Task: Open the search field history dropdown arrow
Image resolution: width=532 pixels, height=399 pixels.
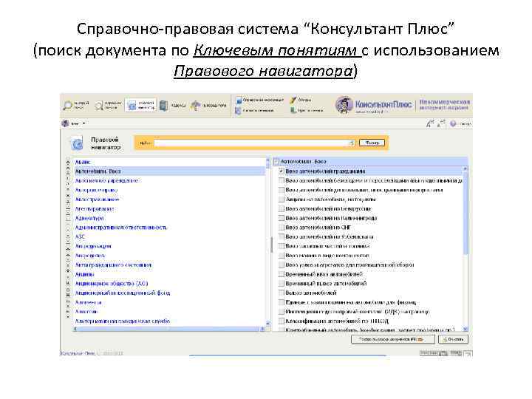Action: 352,143
